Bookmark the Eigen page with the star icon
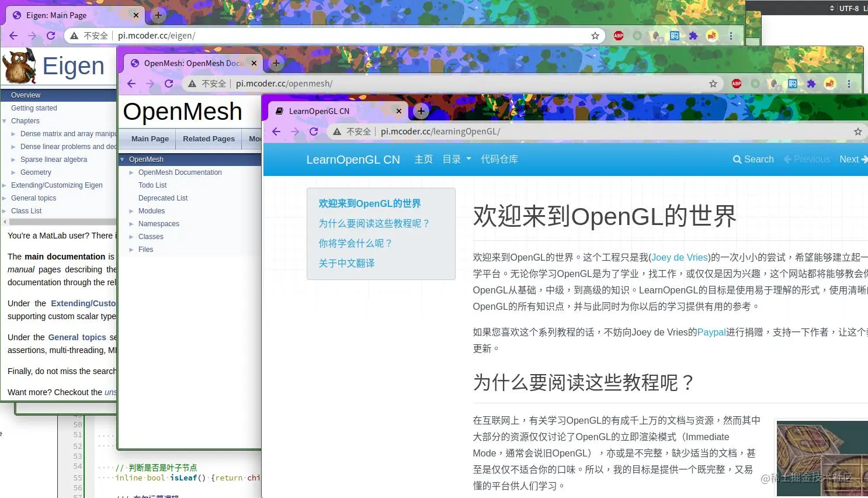The image size is (868, 498). click(x=595, y=36)
